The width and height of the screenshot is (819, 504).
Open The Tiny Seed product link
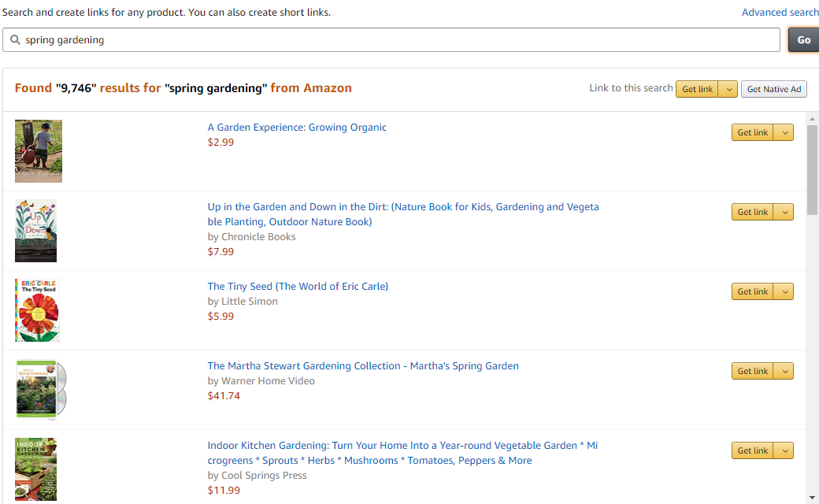(x=298, y=286)
